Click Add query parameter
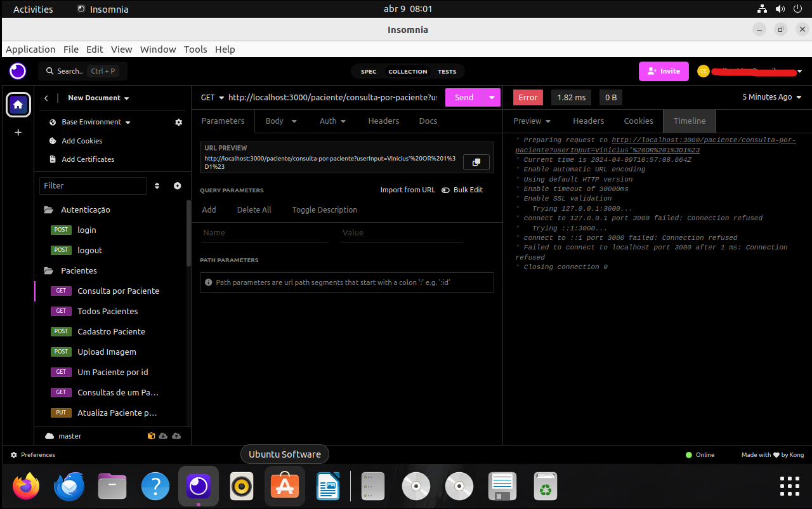Screen dimensions: 812x509 209,209
